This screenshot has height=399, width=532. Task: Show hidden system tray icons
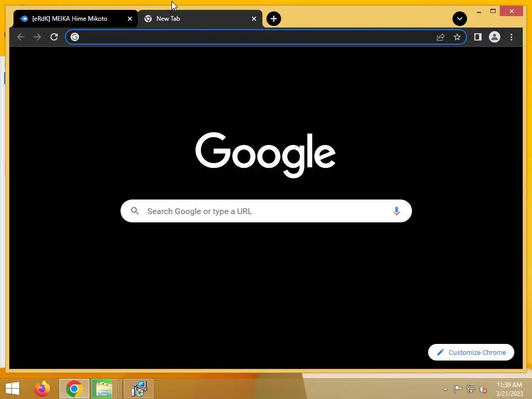coord(445,389)
